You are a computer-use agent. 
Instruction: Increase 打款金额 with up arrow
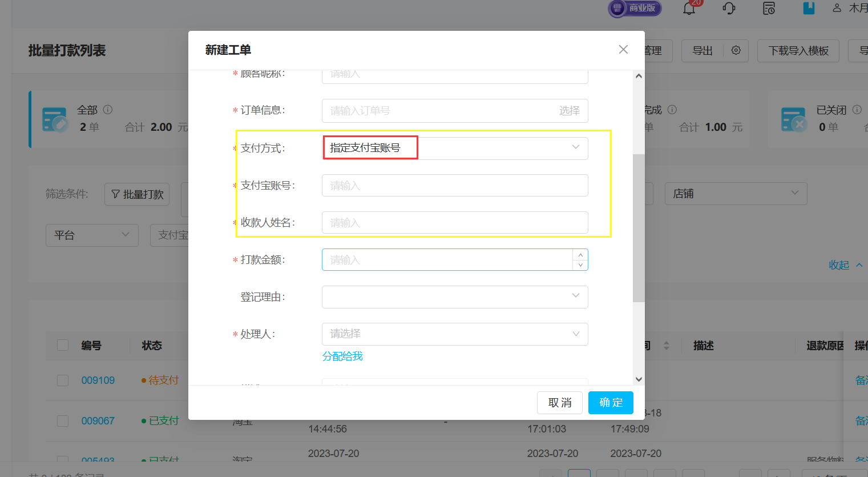pos(580,255)
